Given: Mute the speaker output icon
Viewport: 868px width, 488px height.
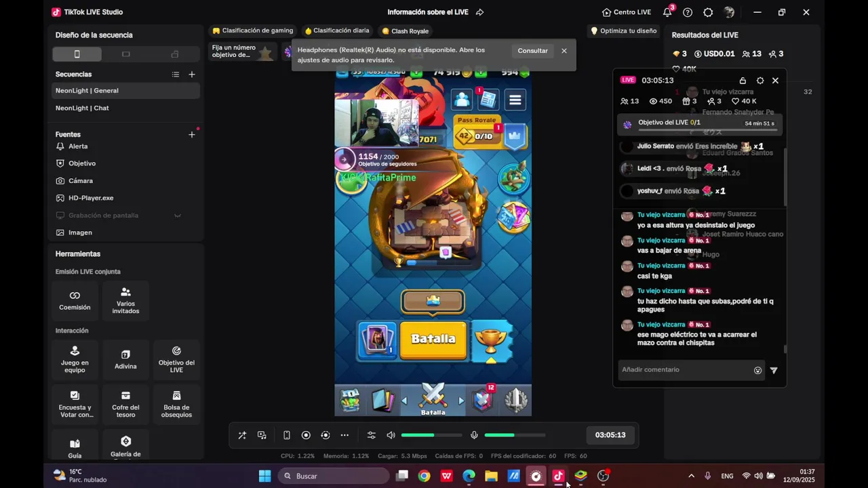Looking at the screenshot, I should click(391, 435).
